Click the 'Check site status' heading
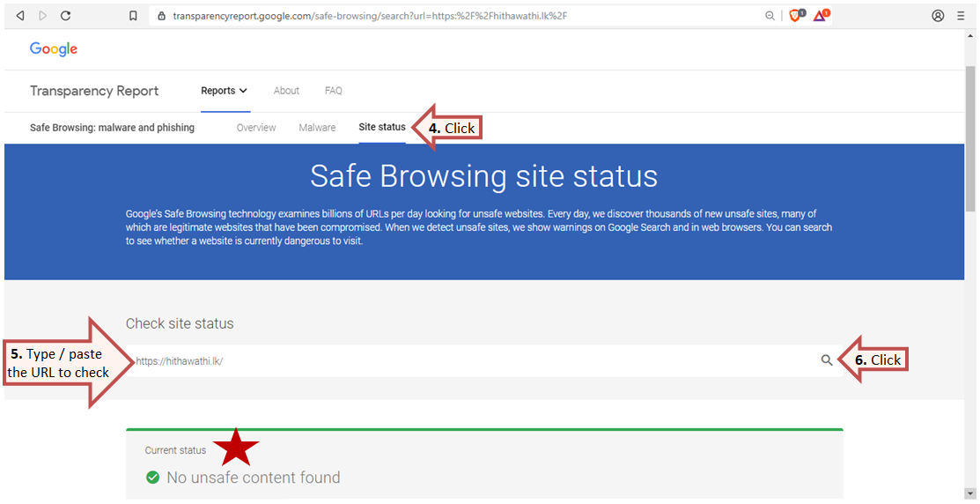The image size is (980, 504). tap(180, 324)
